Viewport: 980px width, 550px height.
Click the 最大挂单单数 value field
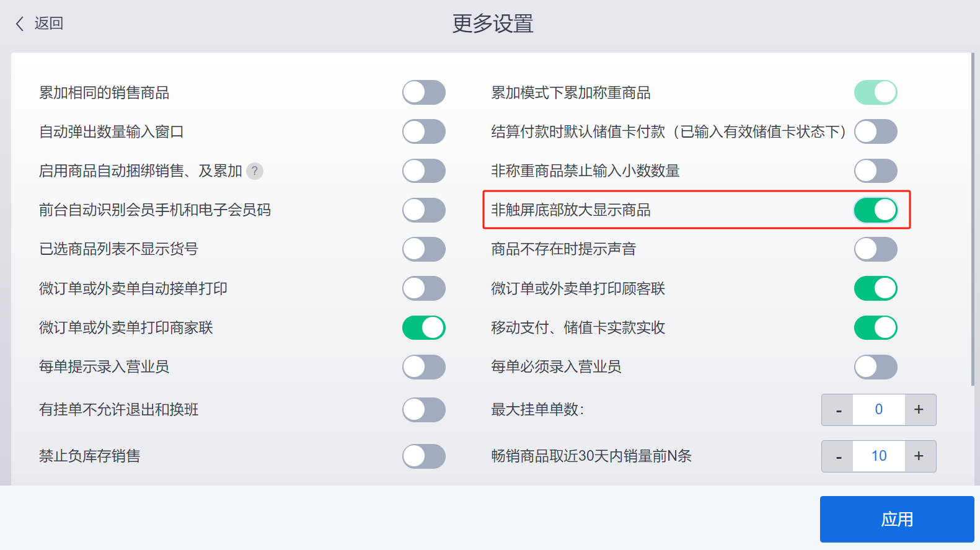pyautogui.click(x=879, y=410)
